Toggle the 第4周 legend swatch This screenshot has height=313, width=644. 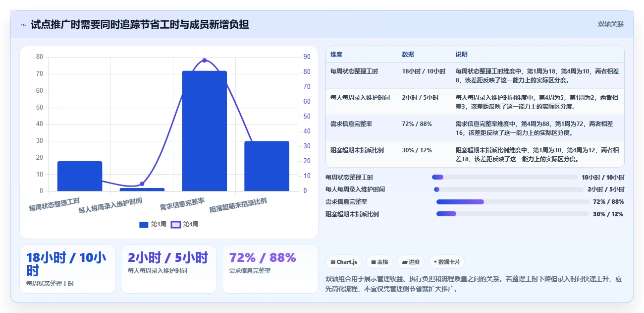click(175, 224)
